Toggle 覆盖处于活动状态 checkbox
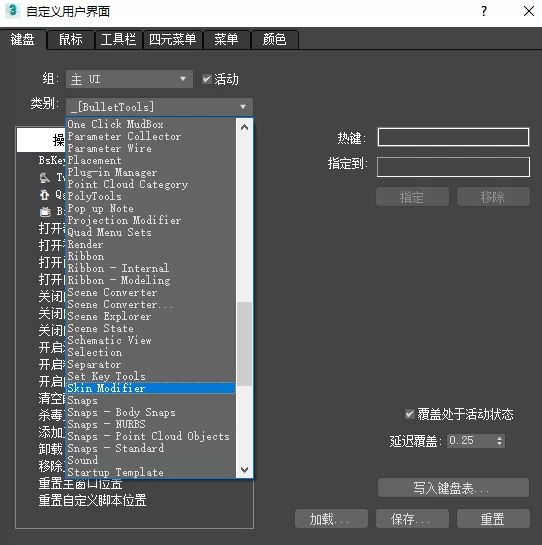This screenshot has width=542, height=545. [x=410, y=414]
